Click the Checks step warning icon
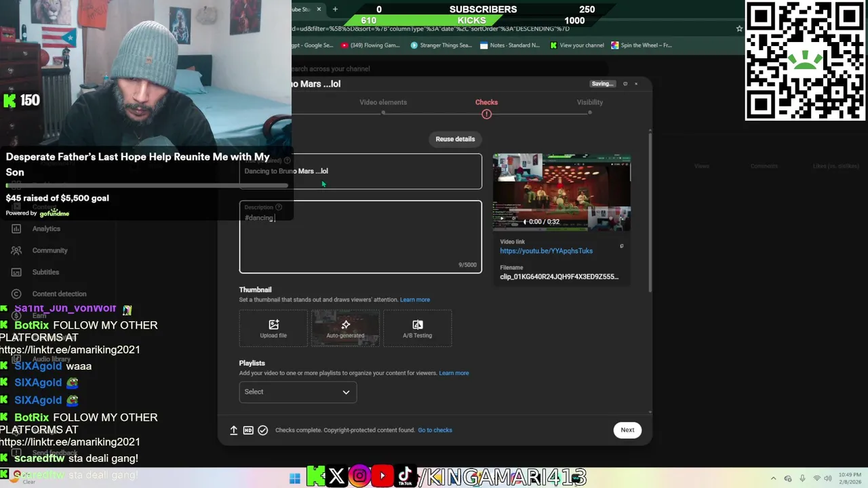Viewport: 868px width, 488px height. [486, 114]
